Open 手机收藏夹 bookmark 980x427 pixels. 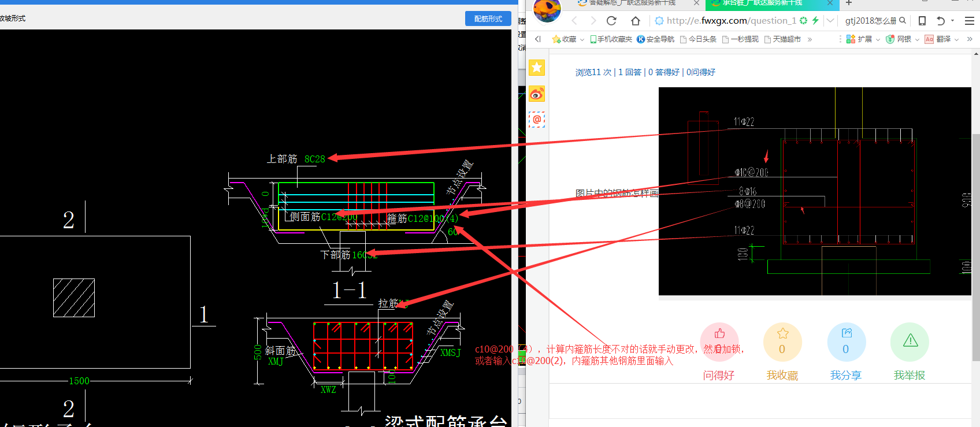pyautogui.click(x=611, y=39)
